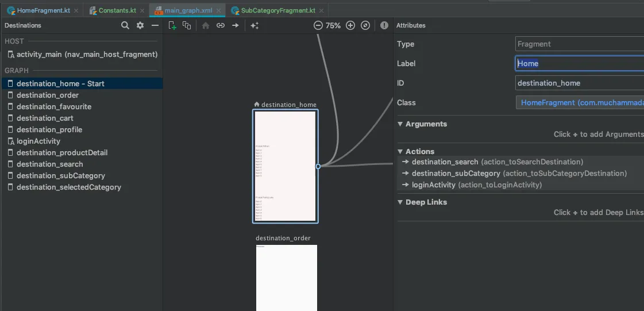Click the destination_order label above preview

[283, 239]
